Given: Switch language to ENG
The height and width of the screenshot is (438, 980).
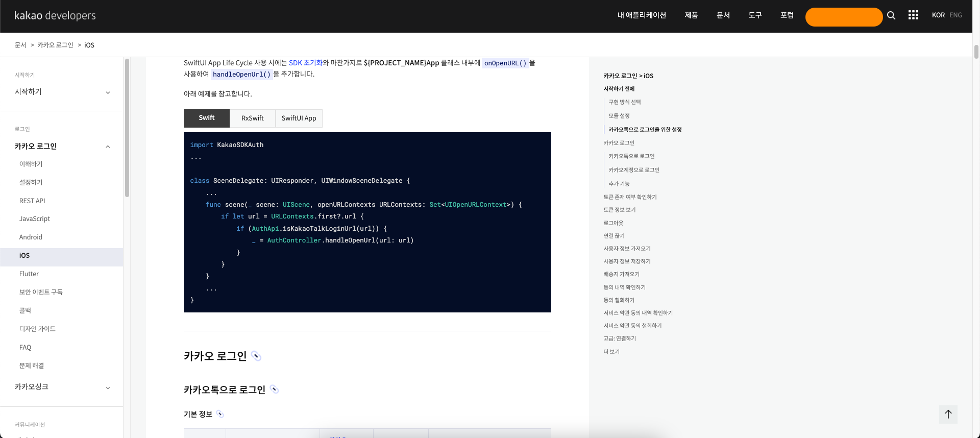Looking at the screenshot, I should 955,15.
